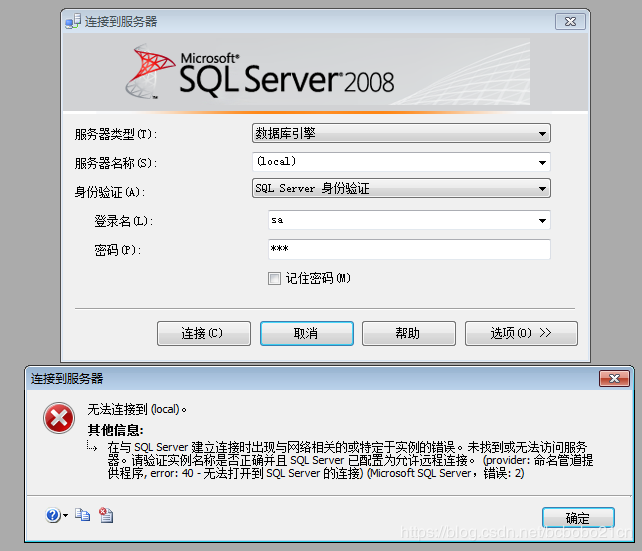Image resolution: width=642 pixels, height=551 pixels.
Task: Open the 服务器类型 dropdown
Action: click(x=401, y=133)
